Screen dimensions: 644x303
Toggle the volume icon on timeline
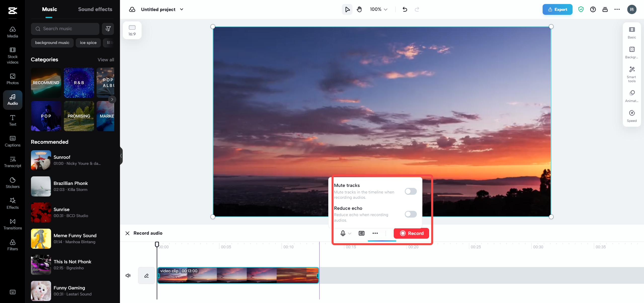(128, 276)
